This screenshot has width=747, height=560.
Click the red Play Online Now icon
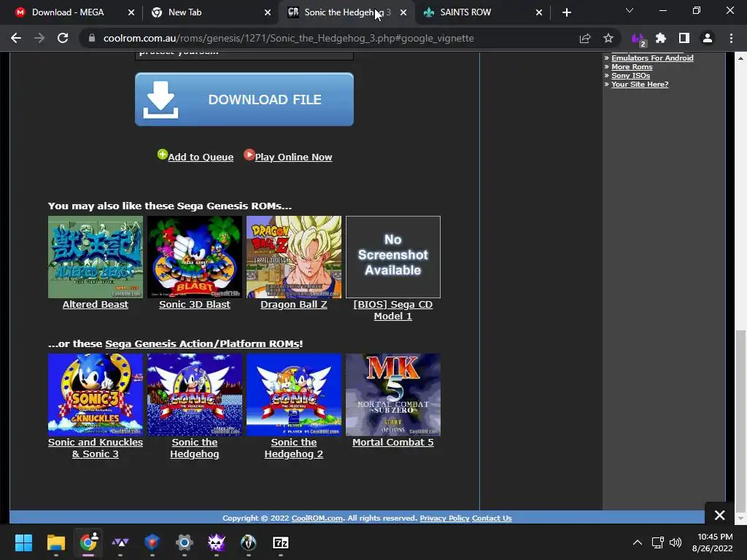[249, 155]
